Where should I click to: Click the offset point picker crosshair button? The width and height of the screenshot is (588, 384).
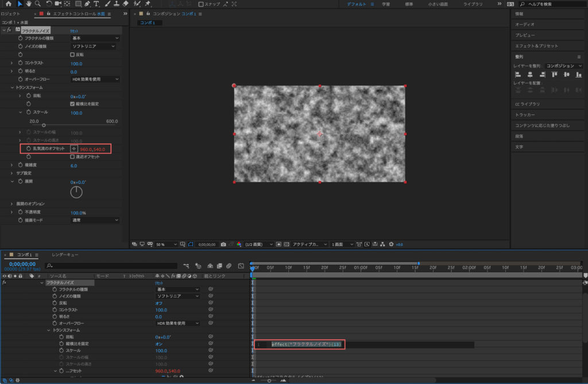coord(74,149)
